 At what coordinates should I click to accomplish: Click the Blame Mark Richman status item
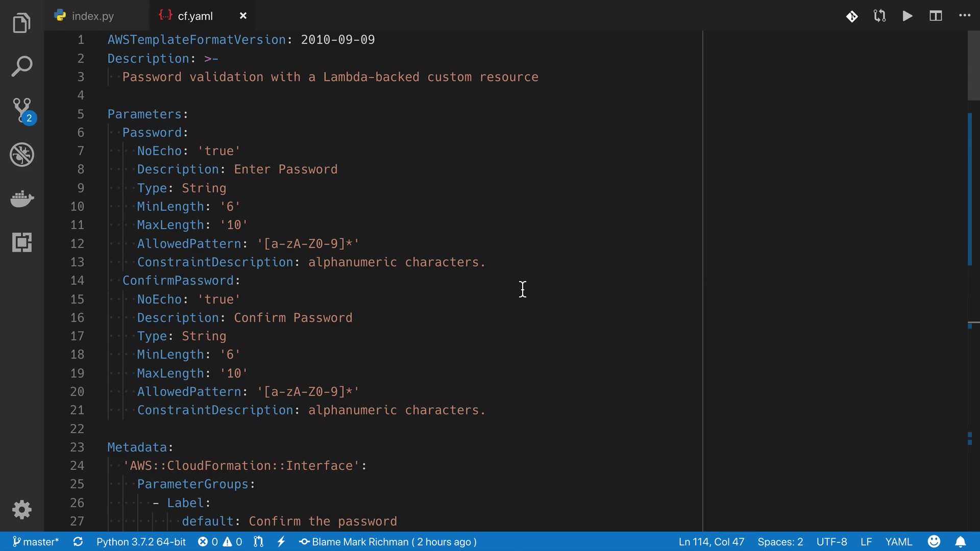[388, 542]
